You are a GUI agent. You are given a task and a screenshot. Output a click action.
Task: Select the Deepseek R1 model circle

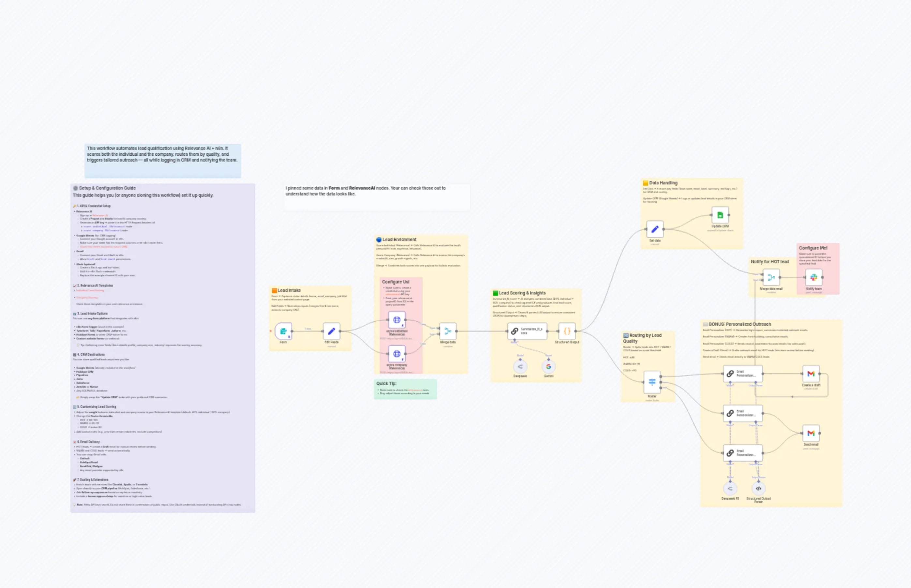tap(730, 488)
